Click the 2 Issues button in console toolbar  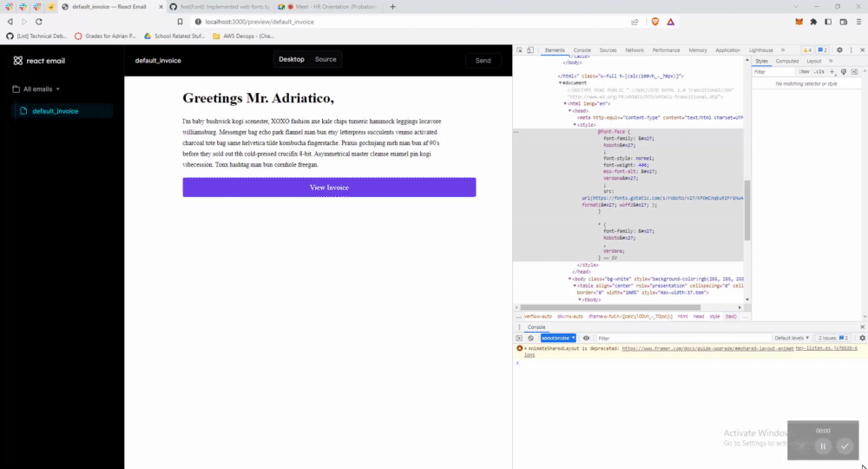(x=833, y=338)
